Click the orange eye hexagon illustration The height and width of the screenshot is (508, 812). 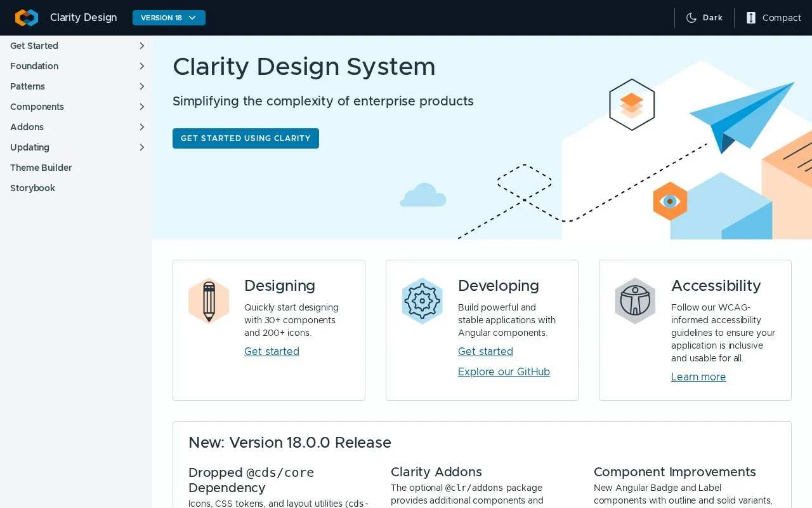(670, 201)
